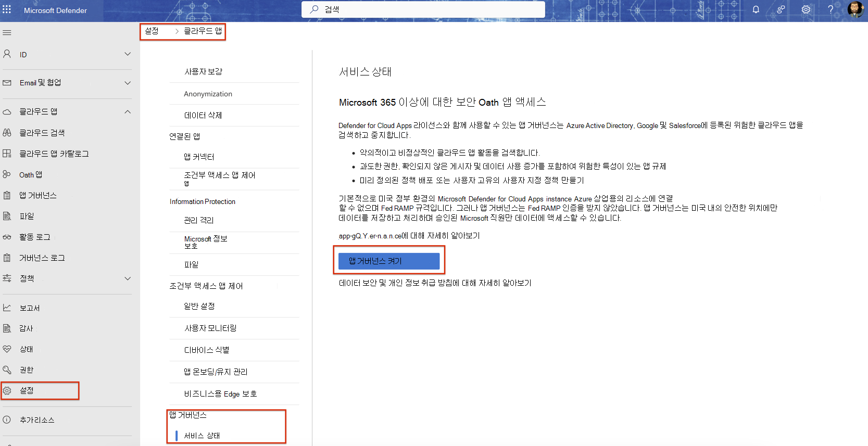Open 상태 in sidebar
Viewport: 868px width, 446px height.
click(x=27, y=349)
